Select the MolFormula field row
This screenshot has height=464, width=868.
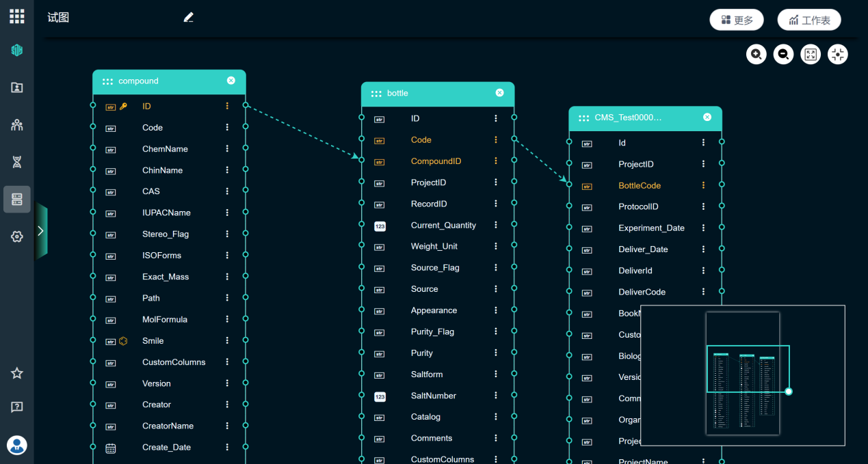(169, 319)
